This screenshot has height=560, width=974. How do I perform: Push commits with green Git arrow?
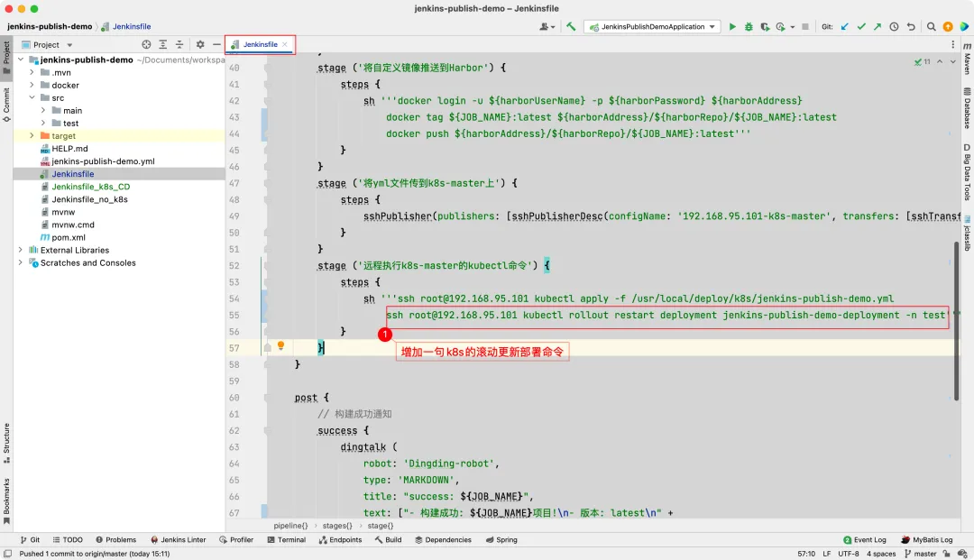[x=878, y=27]
